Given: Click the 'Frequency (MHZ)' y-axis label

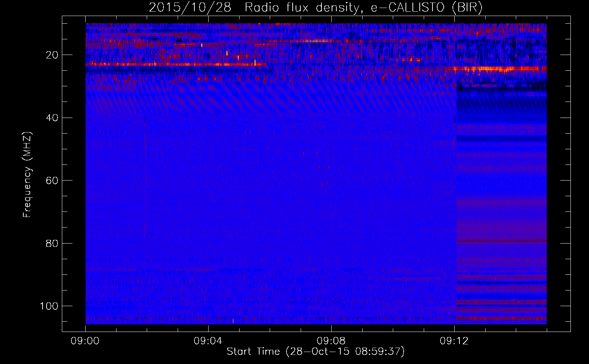Looking at the screenshot, I should [27, 174].
